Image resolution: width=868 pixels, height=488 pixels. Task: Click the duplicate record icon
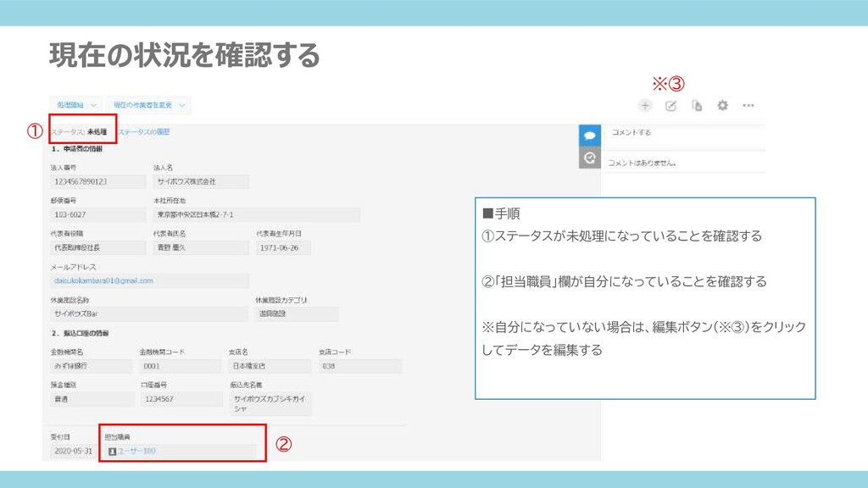[697, 106]
